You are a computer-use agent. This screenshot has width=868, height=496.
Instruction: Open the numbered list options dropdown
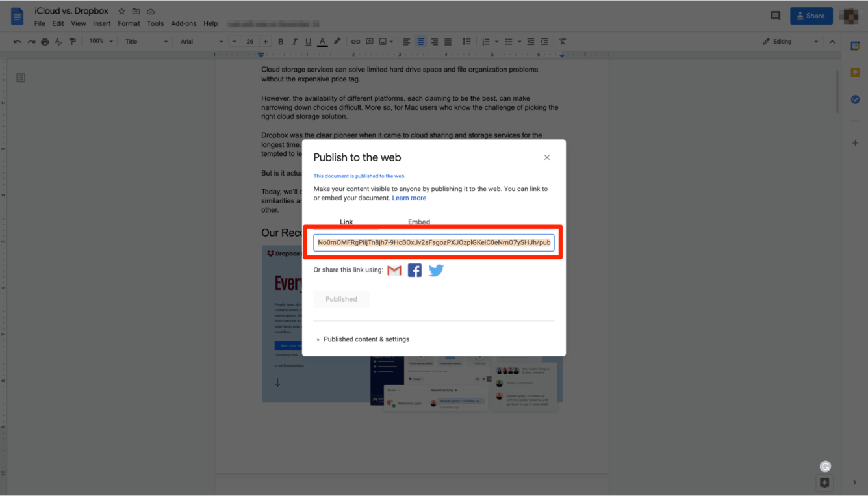[495, 41]
